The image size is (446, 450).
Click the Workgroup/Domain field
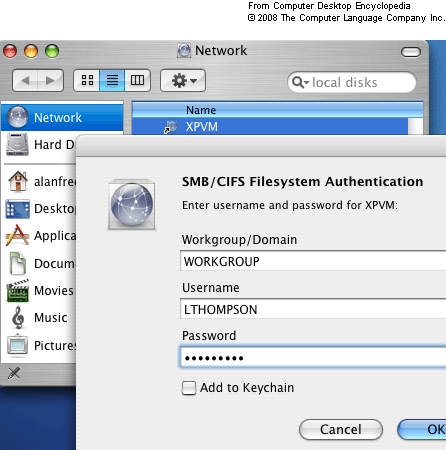click(313, 261)
